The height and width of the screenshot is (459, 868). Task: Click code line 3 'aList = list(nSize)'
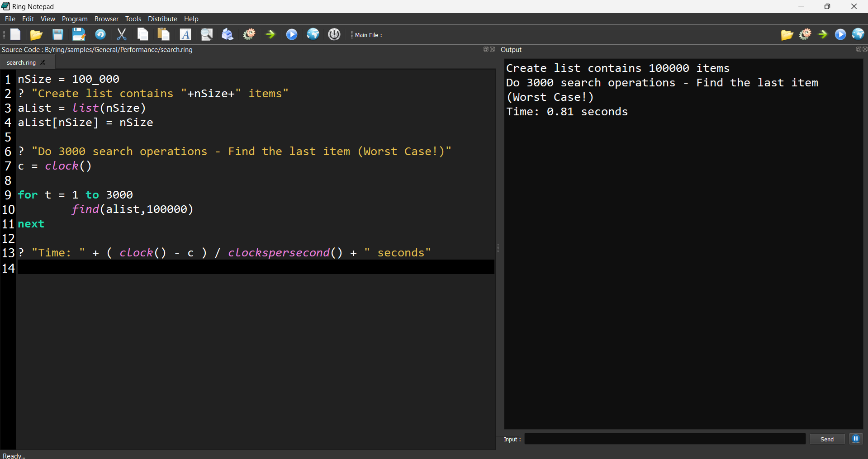pos(82,108)
